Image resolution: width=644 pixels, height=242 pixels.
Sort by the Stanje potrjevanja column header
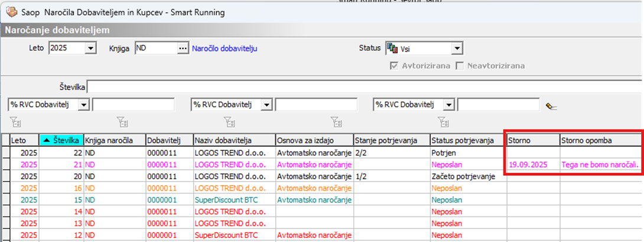click(x=391, y=140)
